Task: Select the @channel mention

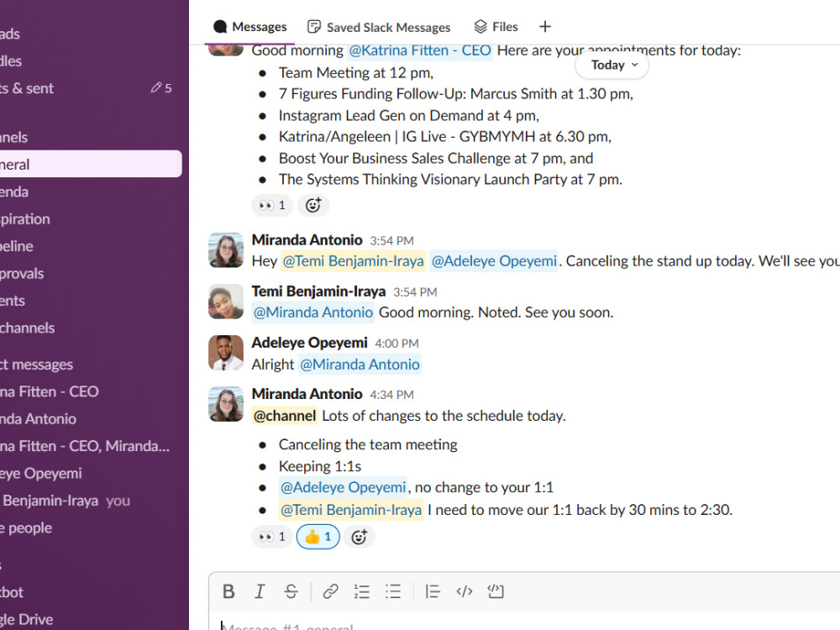Action: click(x=285, y=416)
